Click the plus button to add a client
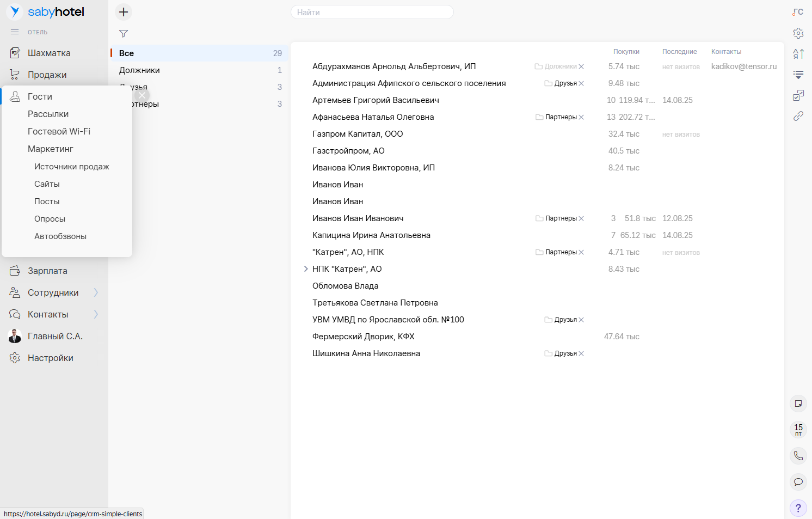 (124, 12)
